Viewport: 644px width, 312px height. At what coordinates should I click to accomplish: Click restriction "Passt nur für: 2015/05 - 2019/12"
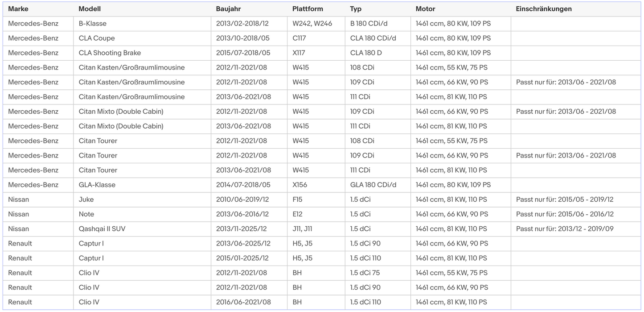pyautogui.click(x=565, y=200)
